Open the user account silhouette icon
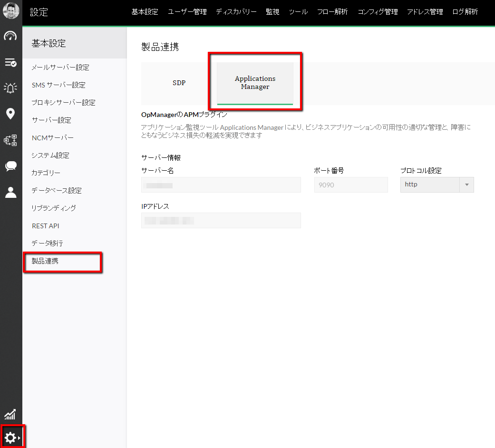The image size is (495, 448). pyautogui.click(x=11, y=192)
